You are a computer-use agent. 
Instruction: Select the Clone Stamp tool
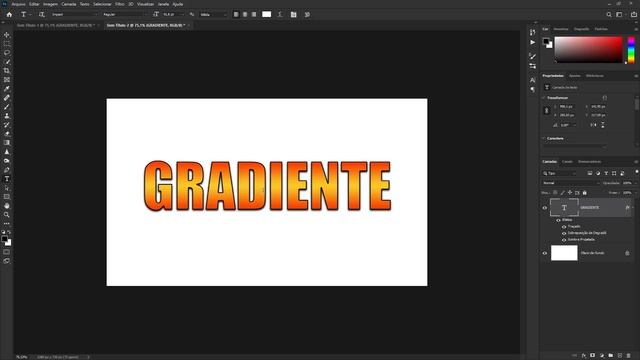coord(7,116)
